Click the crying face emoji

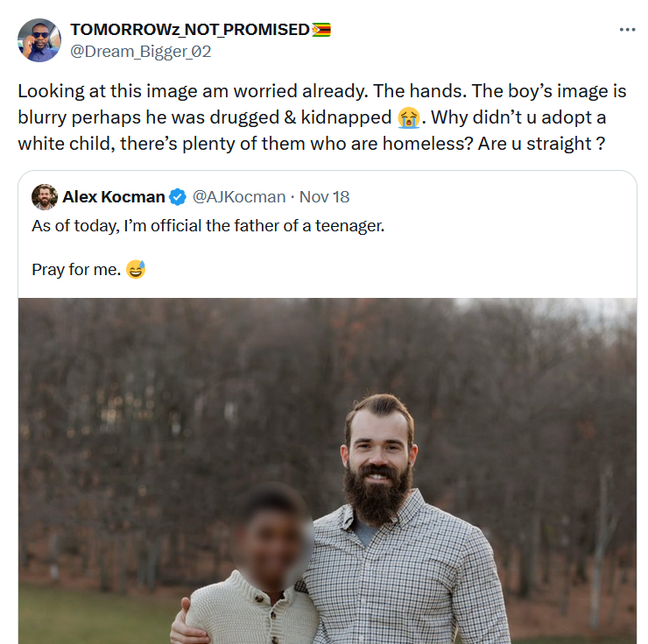406,117
